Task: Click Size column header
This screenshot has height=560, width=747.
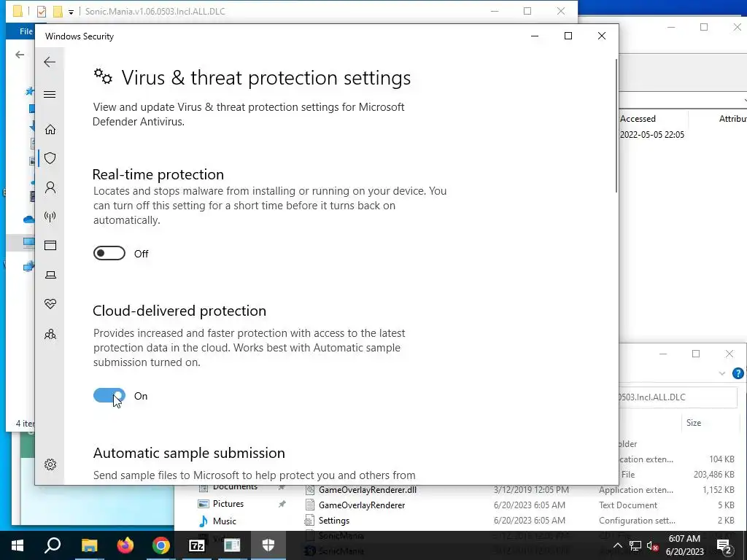Action: pyautogui.click(x=694, y=422)
